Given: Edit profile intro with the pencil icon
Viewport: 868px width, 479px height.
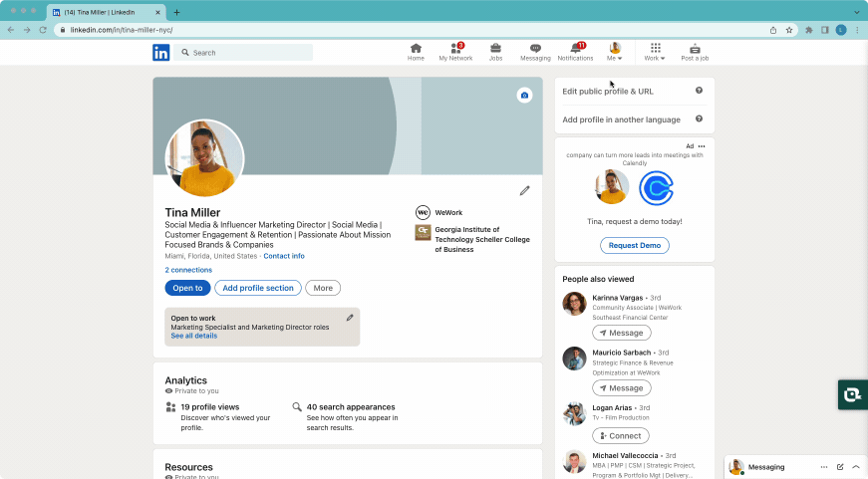Looking at the screenshot, I should (x=524, y=191).
